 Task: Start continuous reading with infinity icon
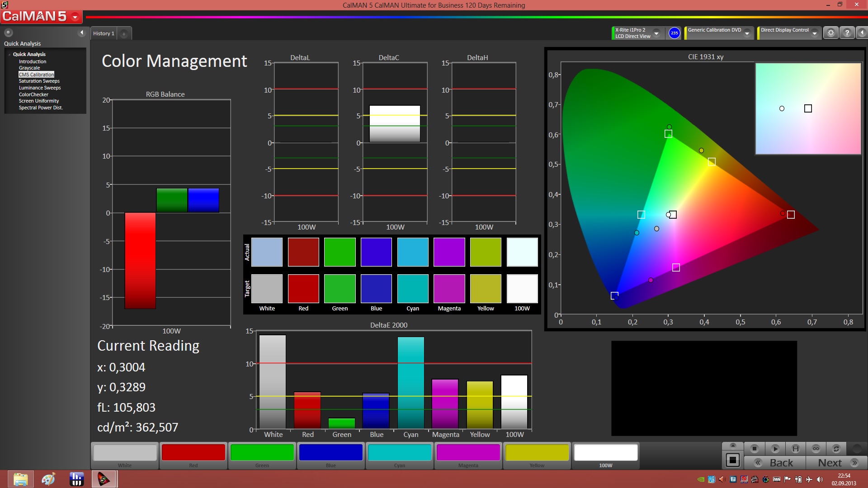(x=816, y=449)
